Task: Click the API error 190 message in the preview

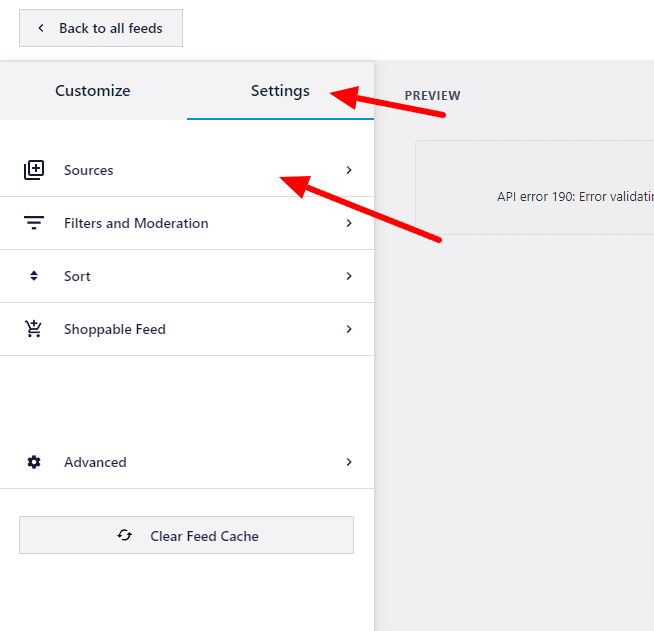Action: click(575, 197)
